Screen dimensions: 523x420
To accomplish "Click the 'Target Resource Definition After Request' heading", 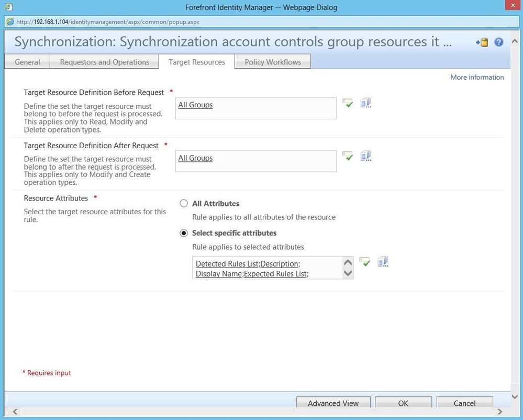I will click(x=91, y=146).
